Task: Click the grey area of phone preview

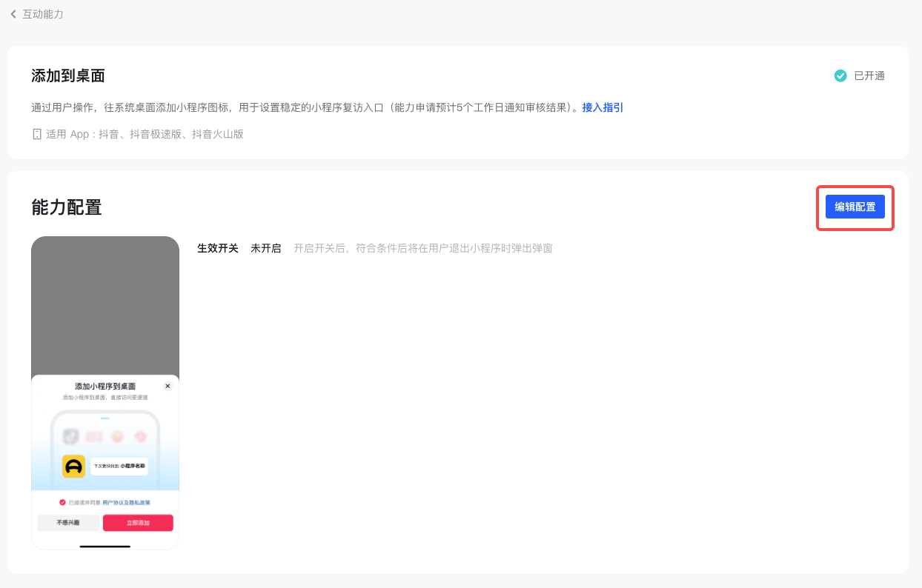Action: [105, 304]
